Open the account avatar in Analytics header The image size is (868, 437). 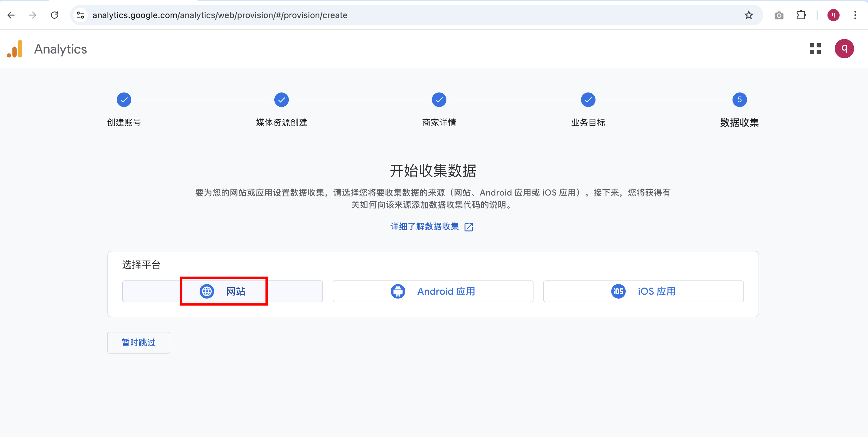coord(844,49)
